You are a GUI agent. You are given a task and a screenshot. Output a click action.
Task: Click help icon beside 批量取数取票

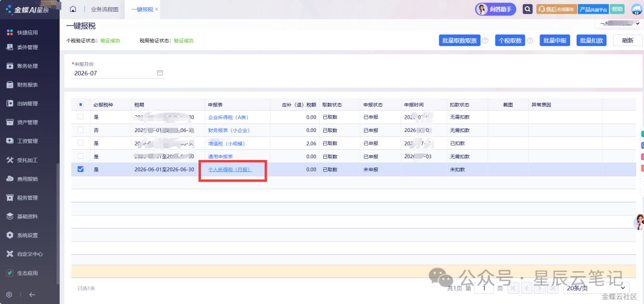click(x=485, y=41)
